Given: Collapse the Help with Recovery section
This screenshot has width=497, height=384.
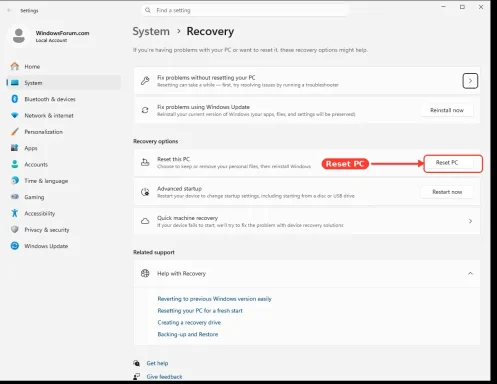Looking at the screenshot, I should [470, 273].
